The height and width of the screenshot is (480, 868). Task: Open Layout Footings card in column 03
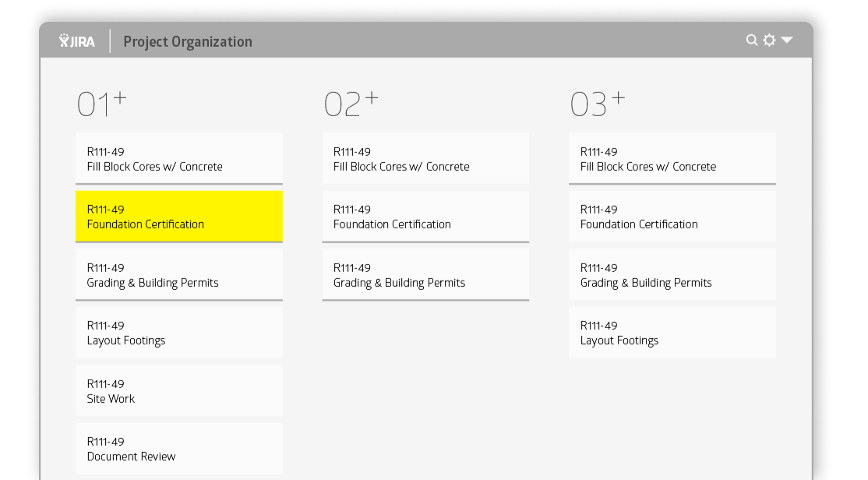point(672,333)
